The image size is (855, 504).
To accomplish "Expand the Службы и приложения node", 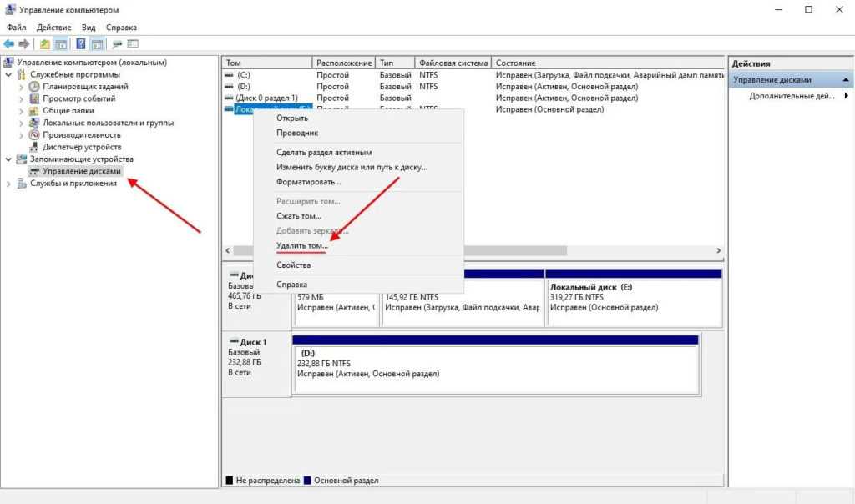I will 8,184.
